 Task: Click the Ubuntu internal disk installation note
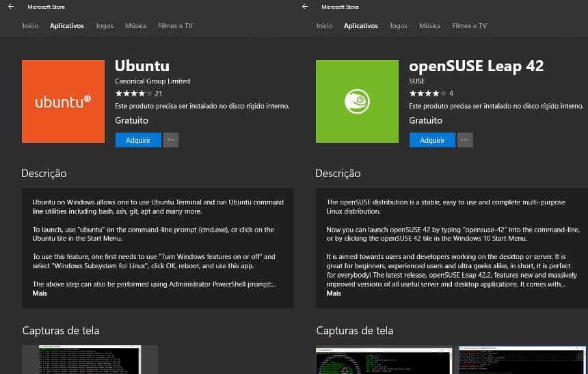[x=202, y=106]
